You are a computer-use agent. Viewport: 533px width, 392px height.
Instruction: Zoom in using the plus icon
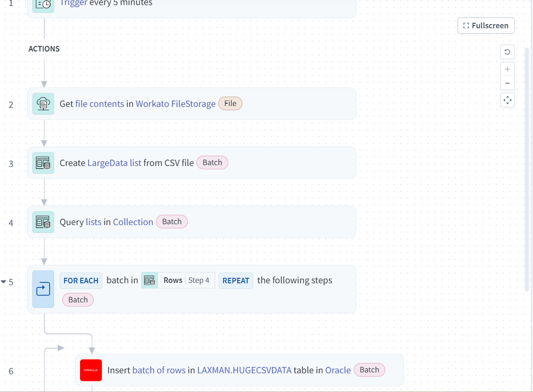tap(507, 69)
